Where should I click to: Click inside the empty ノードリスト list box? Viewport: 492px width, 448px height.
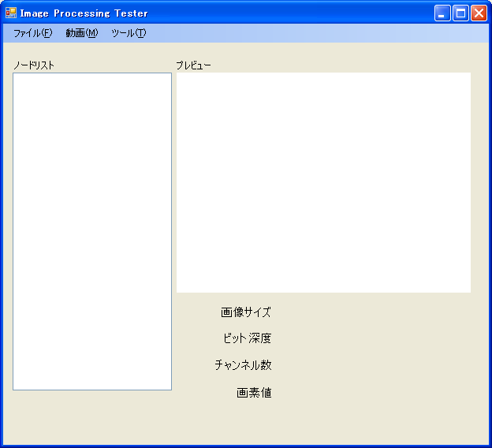pyautogui.click(x=92, y=231)
